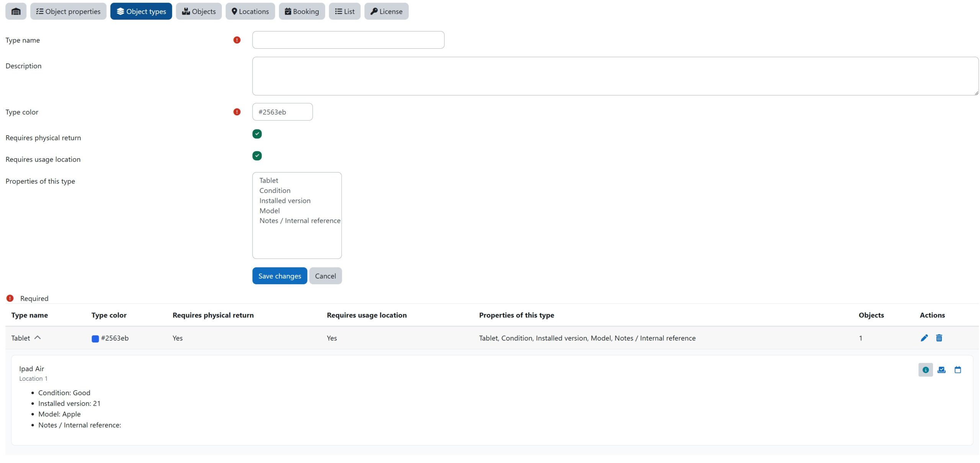Select Notes / Internal reference property option
980x463 pixels.
(x=299, y=221)
